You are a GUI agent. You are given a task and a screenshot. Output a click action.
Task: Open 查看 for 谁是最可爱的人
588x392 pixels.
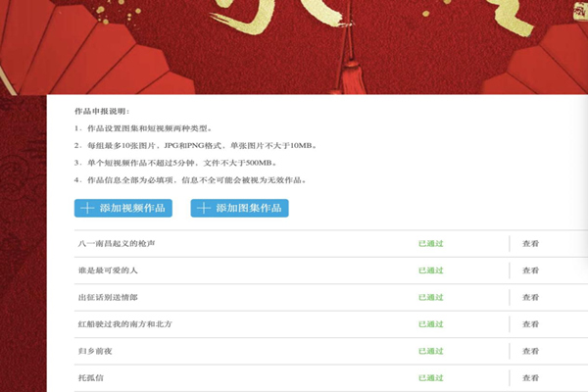coord(530,270)
